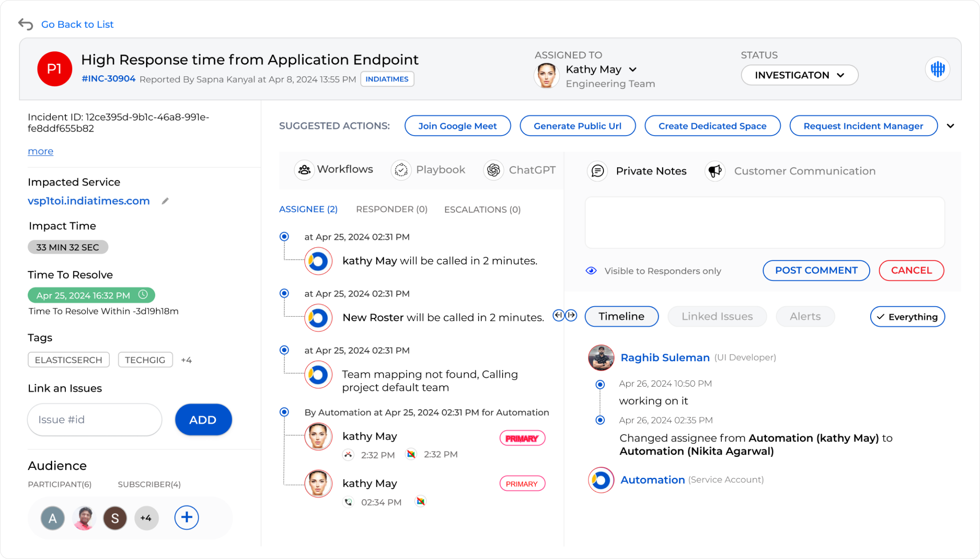Edit impacted service with pencil icon
The image size is (980, 559).
(x=165, y=201)
